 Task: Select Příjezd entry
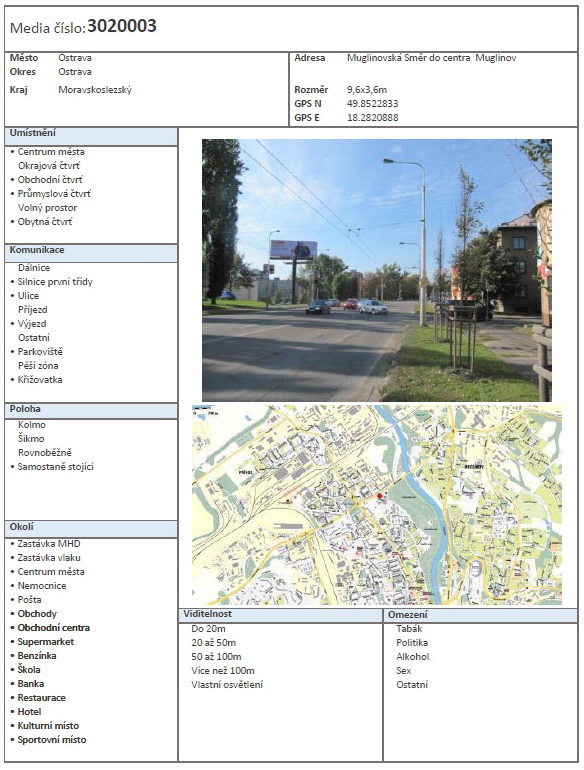pos(32,310)
